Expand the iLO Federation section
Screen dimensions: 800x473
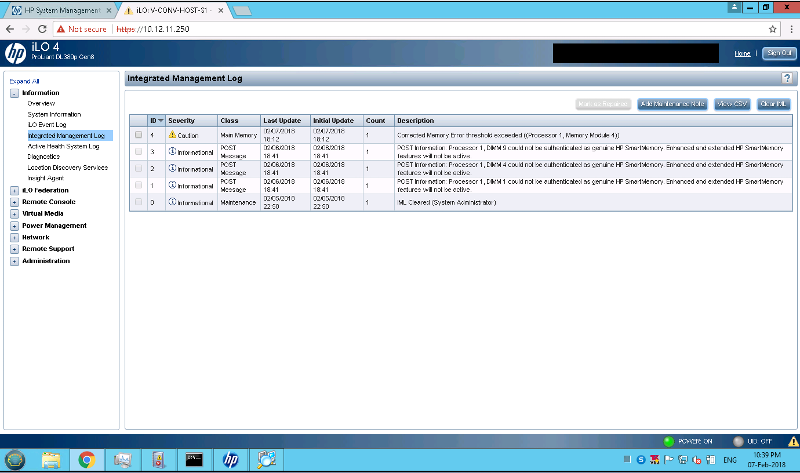point(14,190)
